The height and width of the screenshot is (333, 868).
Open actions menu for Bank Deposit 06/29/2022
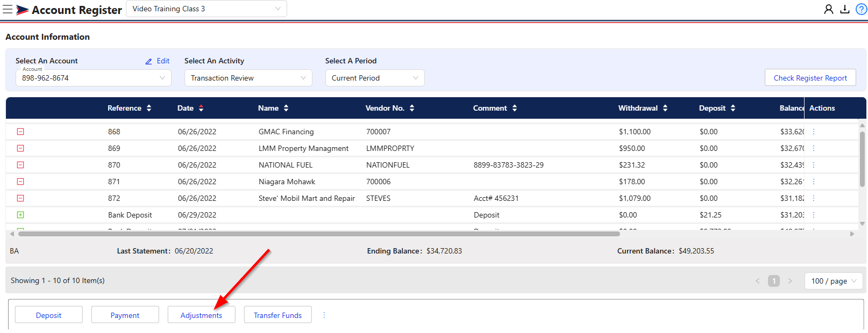pos(813,215)
